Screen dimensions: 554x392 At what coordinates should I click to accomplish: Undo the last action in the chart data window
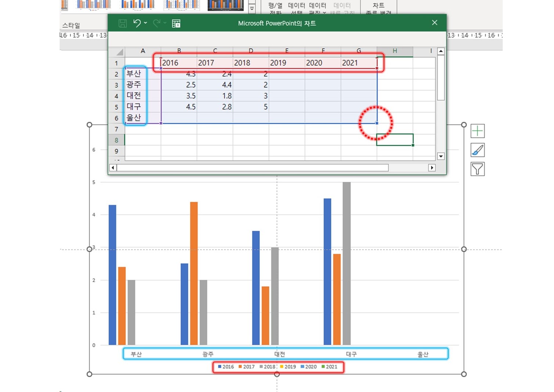pyautogui.click(x=137, y=24)
